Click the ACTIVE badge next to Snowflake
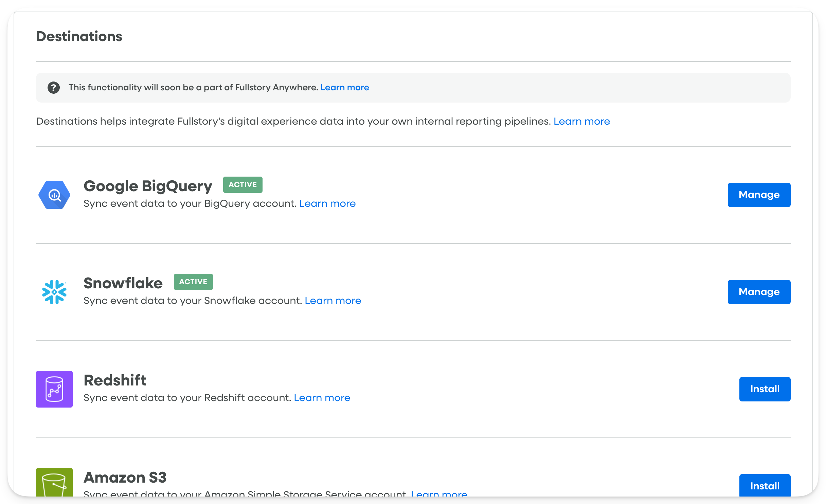The image size is (826, 504). click(x=193, y=282)
